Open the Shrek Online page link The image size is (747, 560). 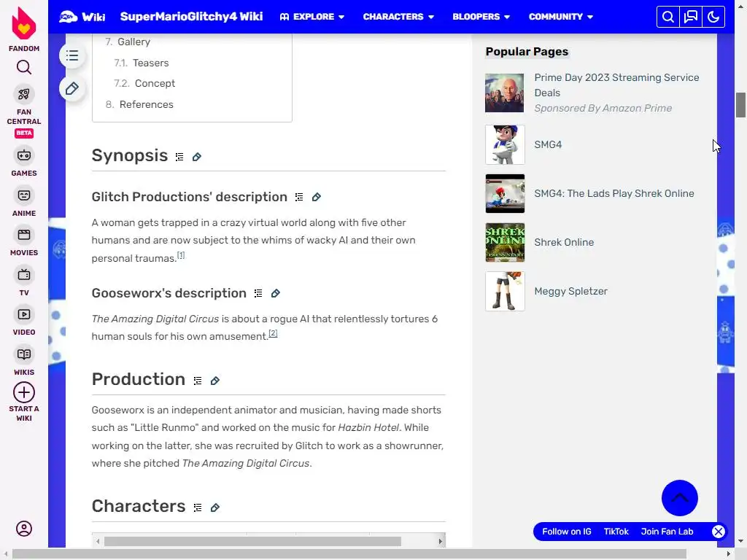pyautogui.click(x=564, y=242)
